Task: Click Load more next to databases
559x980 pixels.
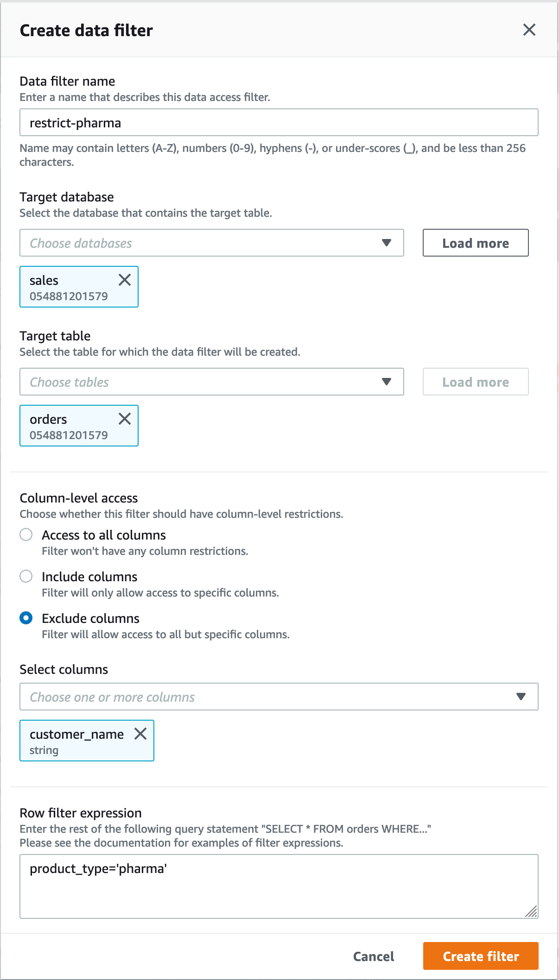Action: coord(475,243)
